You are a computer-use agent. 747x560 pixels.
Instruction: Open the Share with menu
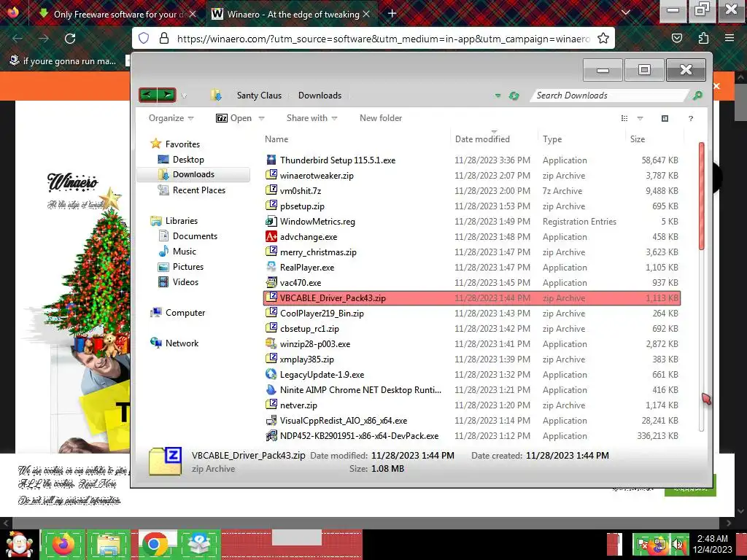tap(311, 118)
